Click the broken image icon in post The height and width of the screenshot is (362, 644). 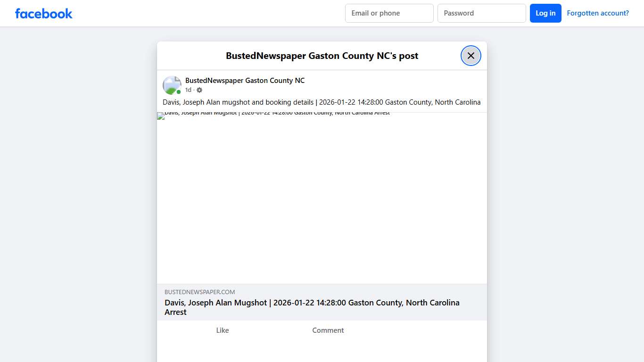click(x=160, y=116)
